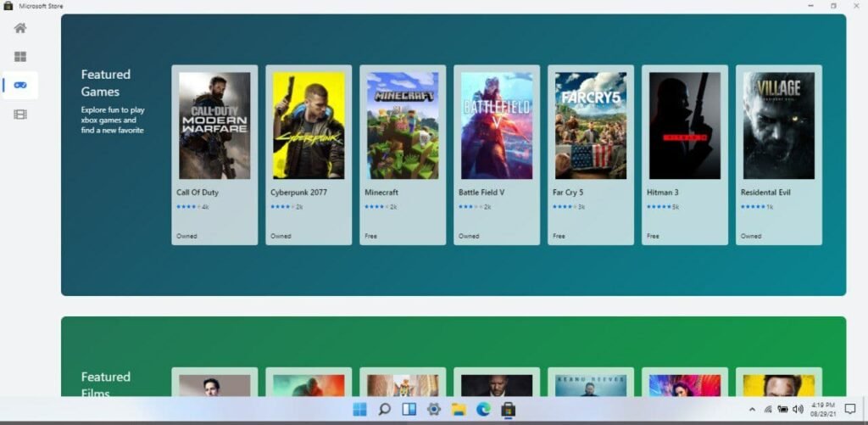Click Microsoft Store taskbar icon
The width and height of the screenshot is (868, 425).
pyautogui.click(x=509, y=410)
